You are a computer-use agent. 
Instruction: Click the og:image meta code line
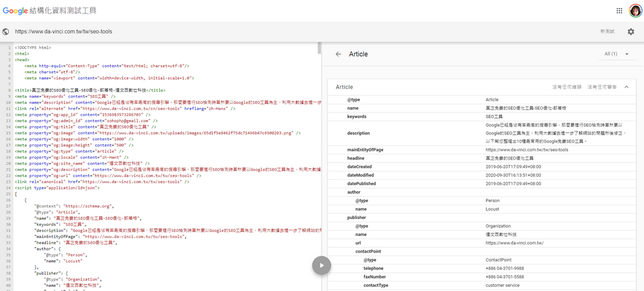pos(157,133)
